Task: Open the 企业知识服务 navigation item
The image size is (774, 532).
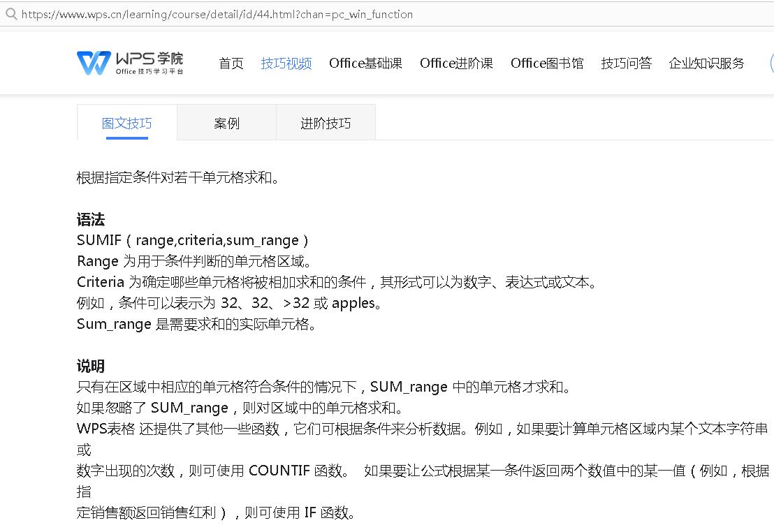Action: pyautogui.click(x=706, y=62)
